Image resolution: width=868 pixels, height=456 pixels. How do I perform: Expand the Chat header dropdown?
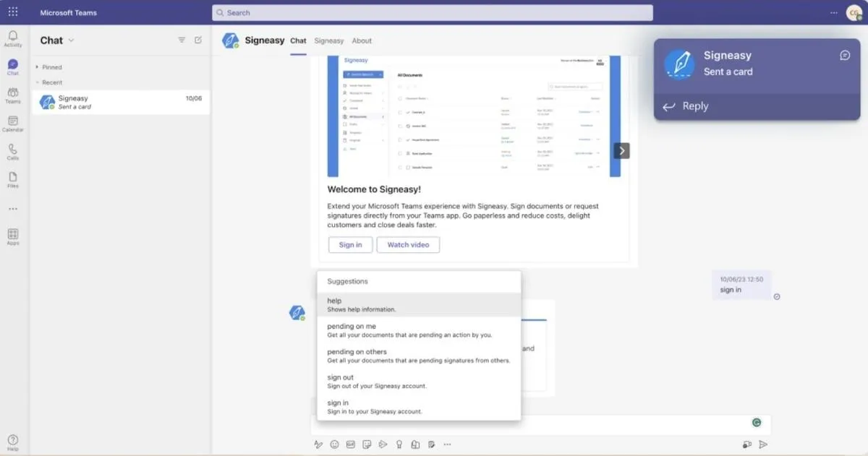71,40
